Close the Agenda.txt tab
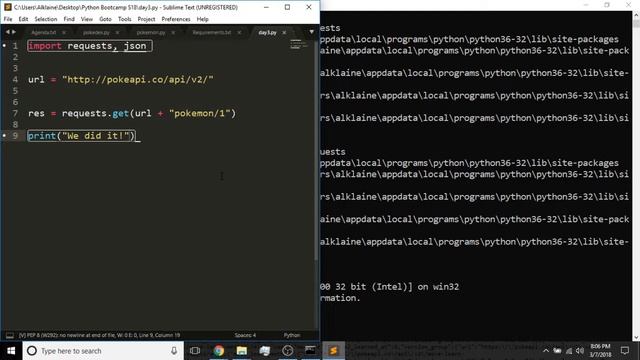This screenshot has height=360, width=640. 64,32
